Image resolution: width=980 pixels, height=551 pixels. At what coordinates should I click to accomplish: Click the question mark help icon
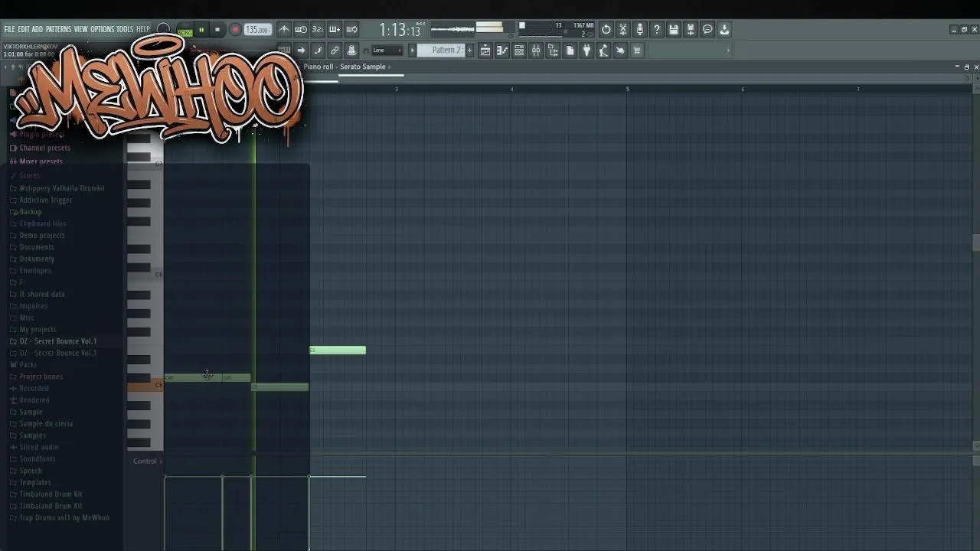pos(657,30)
